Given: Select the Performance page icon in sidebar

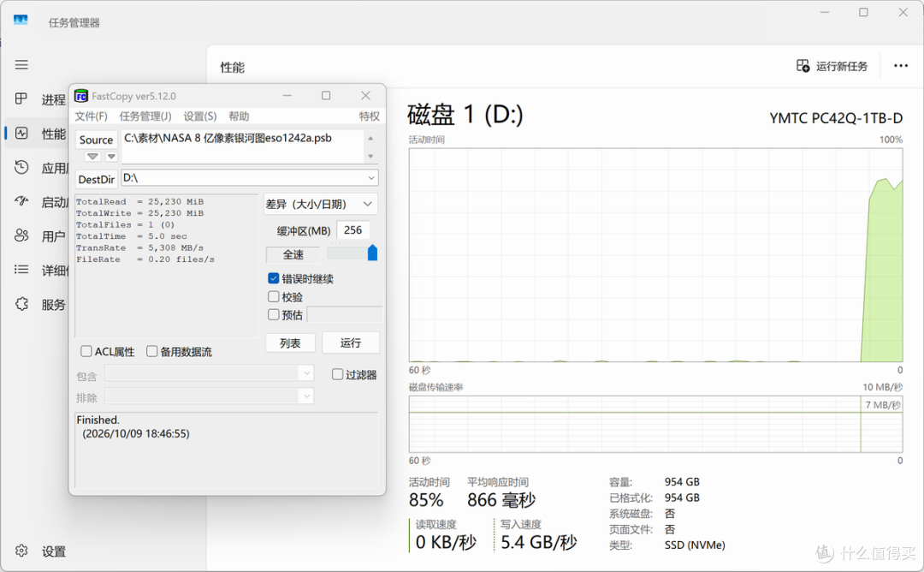Looking at the screenshot, I should (21, 134).
